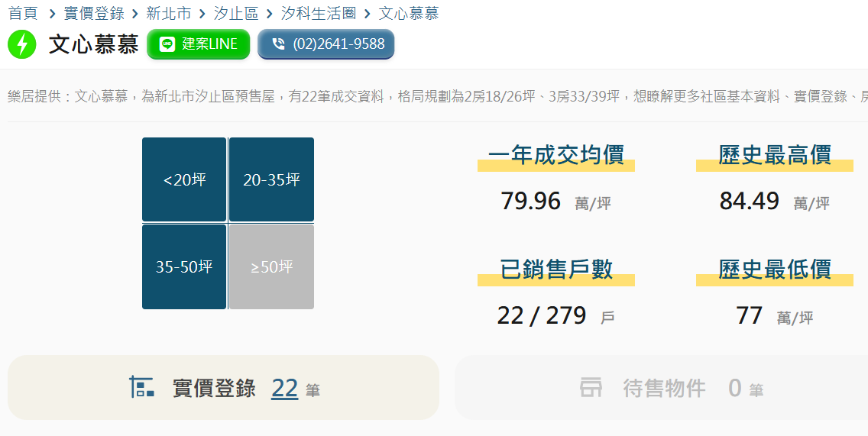Click the 84.49 萬/坪 value
The width and height of the screenshot is (868, 436).
[775, 202]
